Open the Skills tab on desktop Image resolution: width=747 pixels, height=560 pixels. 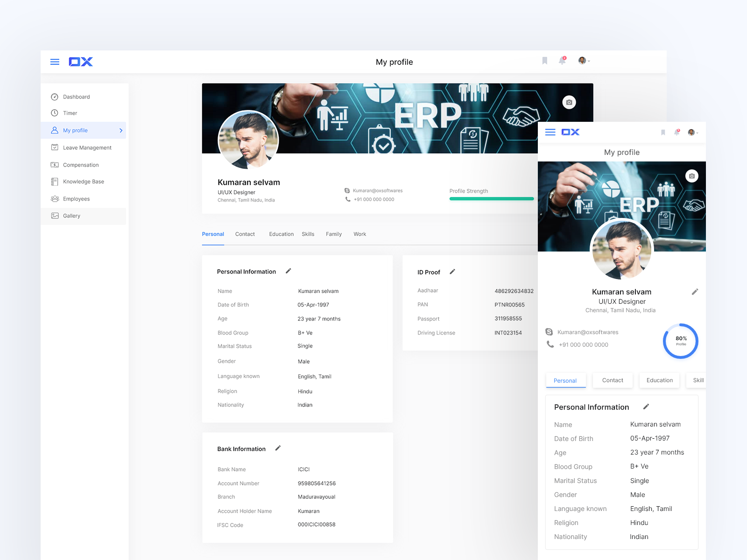click(308, 234)
